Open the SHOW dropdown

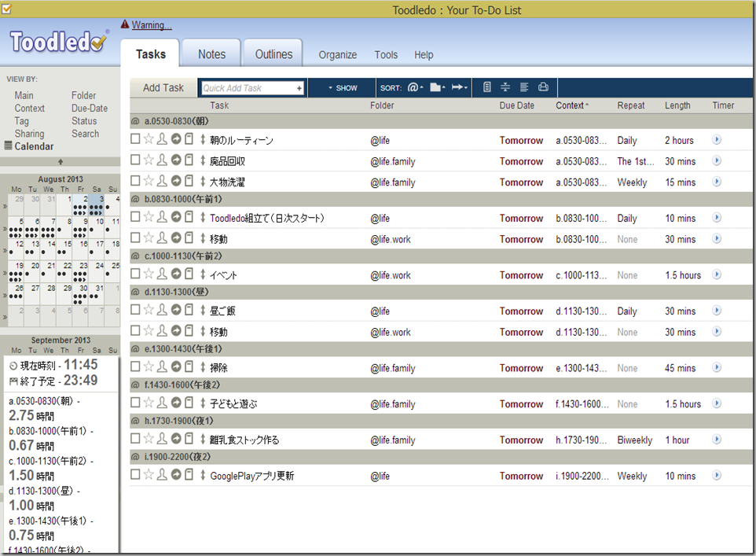coord(343,88)
